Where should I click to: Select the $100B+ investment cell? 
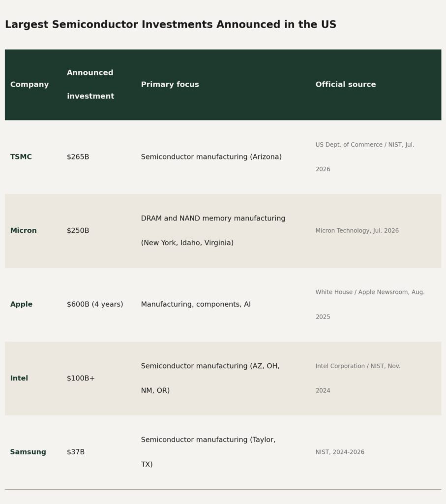[x=81, y=378]
